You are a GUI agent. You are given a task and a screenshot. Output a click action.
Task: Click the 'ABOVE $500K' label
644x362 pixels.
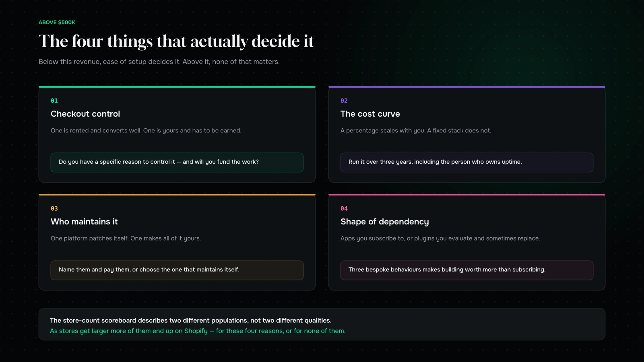pyautogui.click(x=57, y=23)
